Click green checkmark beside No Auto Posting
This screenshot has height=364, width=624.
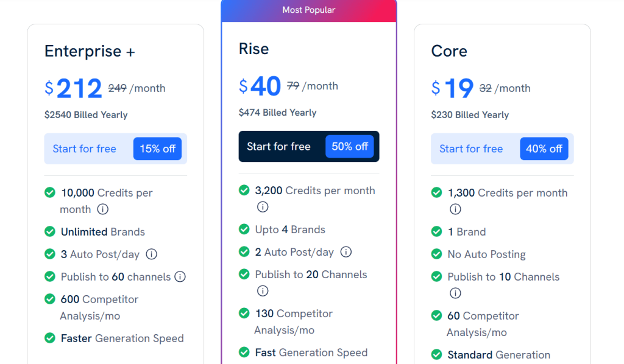pos(436,254)
